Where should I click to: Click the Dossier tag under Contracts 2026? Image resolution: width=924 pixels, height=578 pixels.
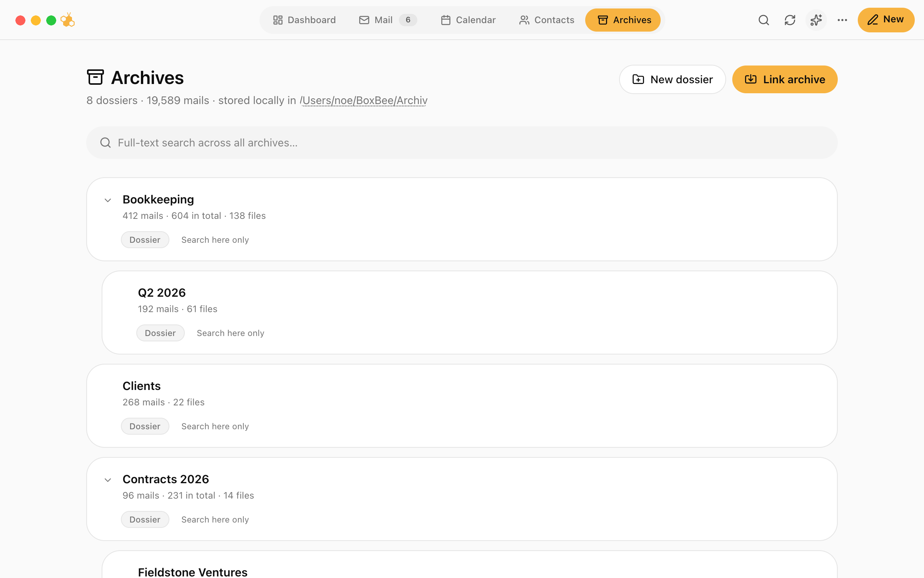145,519
